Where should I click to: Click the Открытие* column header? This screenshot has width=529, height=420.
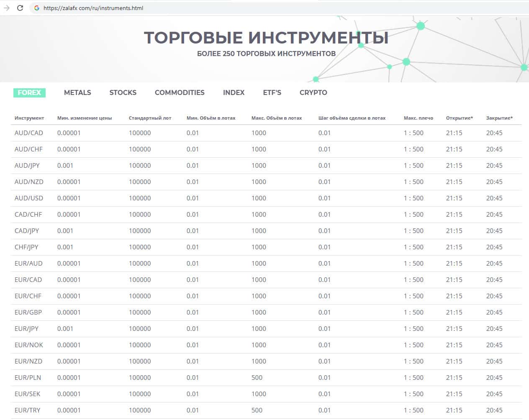pos(459,118)
